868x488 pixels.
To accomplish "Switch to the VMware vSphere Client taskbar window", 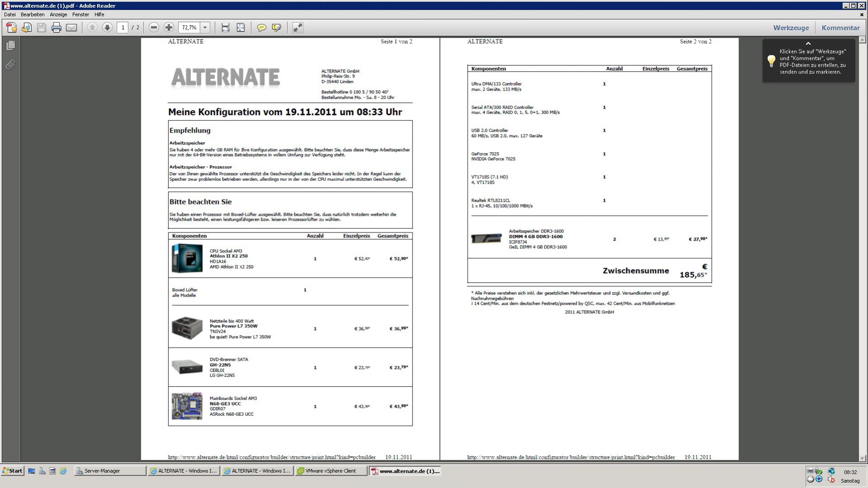I will 331,471.
